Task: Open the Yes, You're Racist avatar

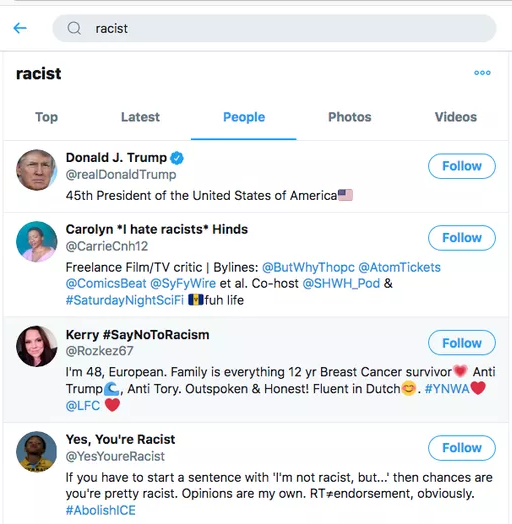Action: pos(36,451)
